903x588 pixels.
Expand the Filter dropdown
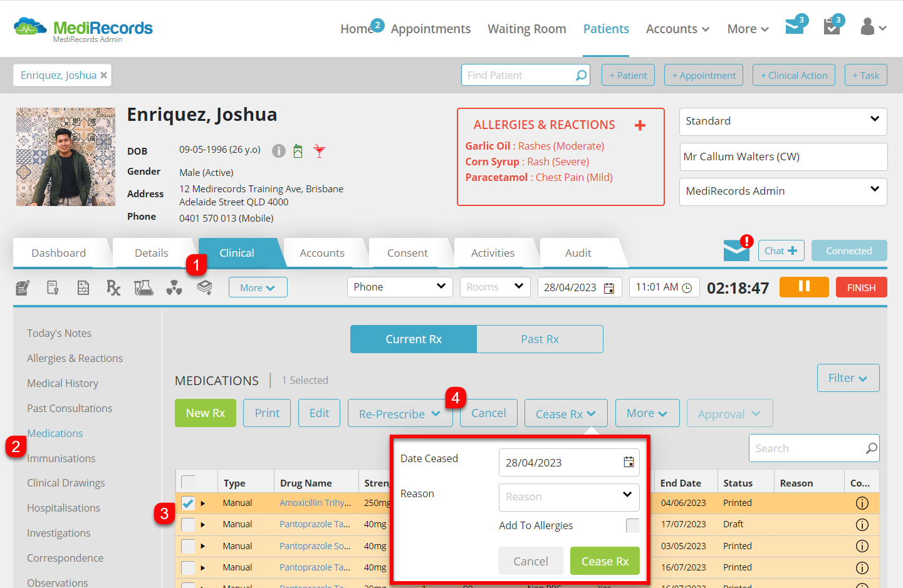point(848,378)
